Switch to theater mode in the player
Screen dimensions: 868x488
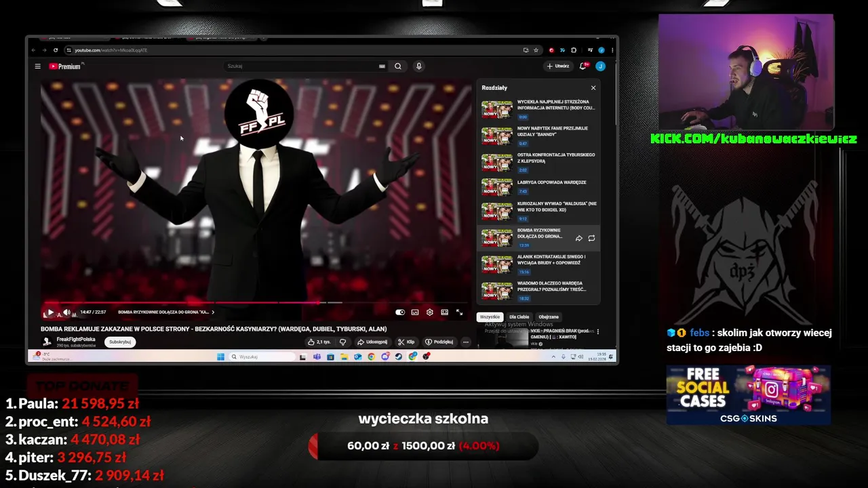(x=445, y=312)
